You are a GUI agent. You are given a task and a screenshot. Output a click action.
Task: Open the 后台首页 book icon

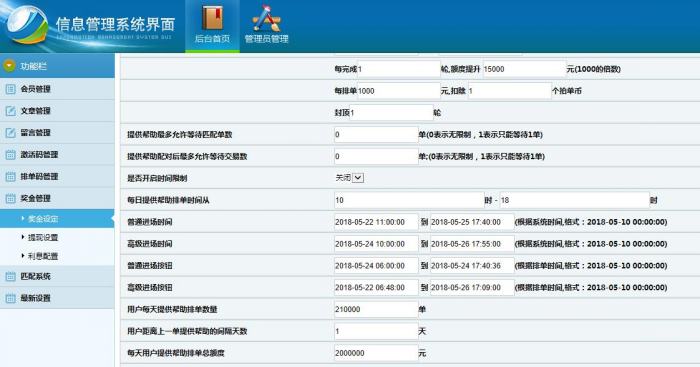[212, 18]
